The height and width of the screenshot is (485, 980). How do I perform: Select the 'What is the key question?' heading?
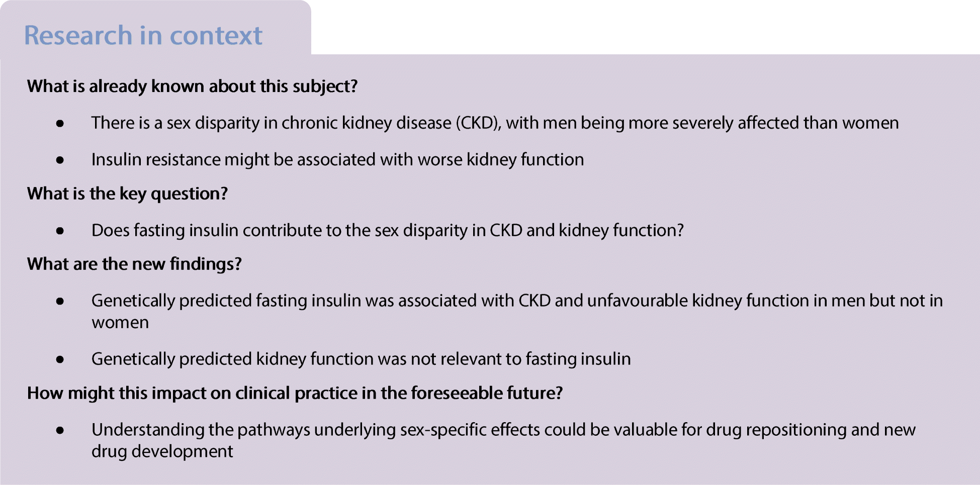(127, 194)
